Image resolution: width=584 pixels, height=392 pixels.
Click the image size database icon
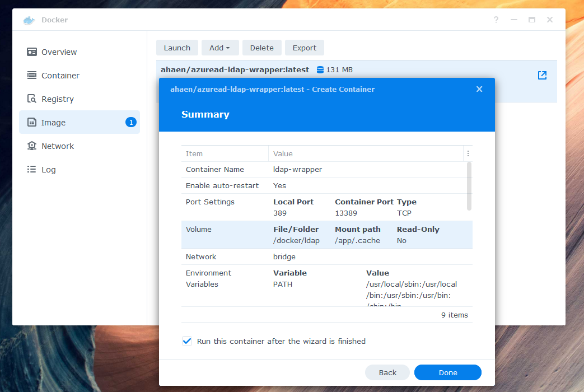[x=320, y=69]
